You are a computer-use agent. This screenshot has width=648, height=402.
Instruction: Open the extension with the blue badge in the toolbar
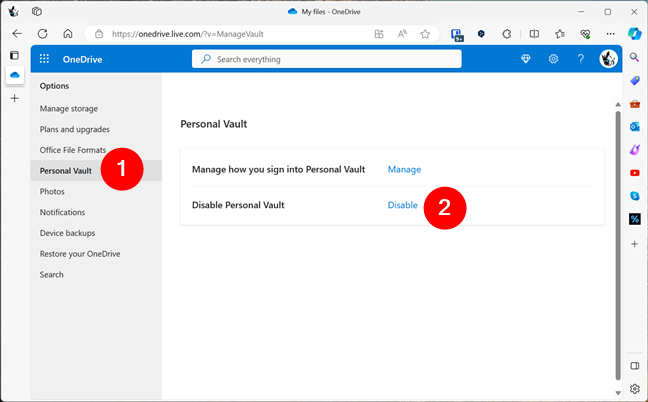click(457, 35)
